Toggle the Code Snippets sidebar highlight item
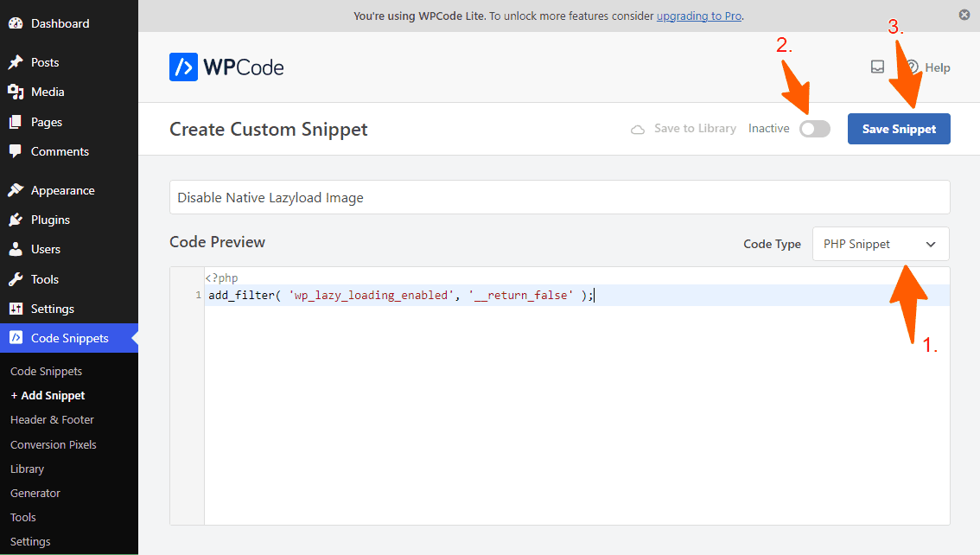Image resolution: width=980 pixels, height=555 pixels. pos(60,338)
